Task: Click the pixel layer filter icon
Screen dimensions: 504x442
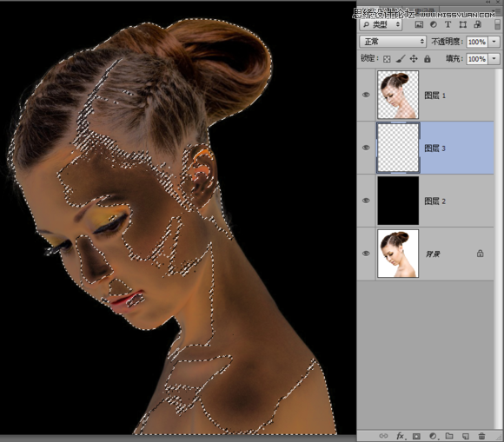Action: pos(419,24)
